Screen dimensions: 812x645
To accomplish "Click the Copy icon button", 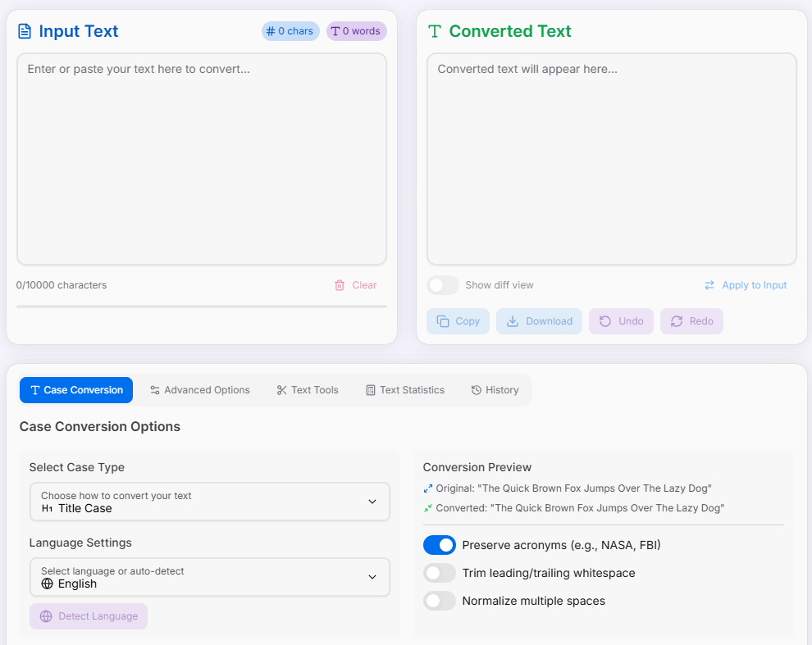I will [x=443, y=321].
